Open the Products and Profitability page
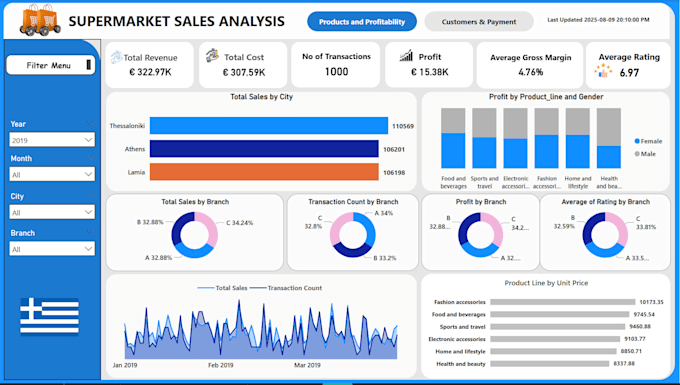The image size is (680, 385). coord(362,22)
